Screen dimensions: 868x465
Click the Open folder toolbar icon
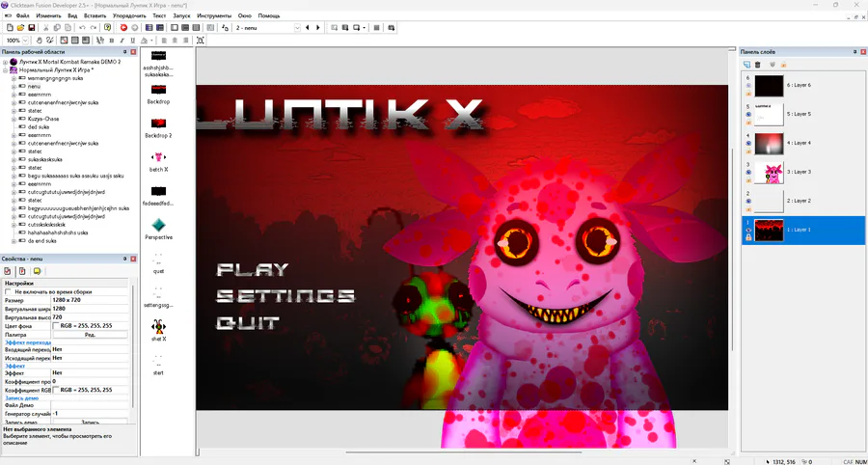pyautogui.click(x=20, y=27)
